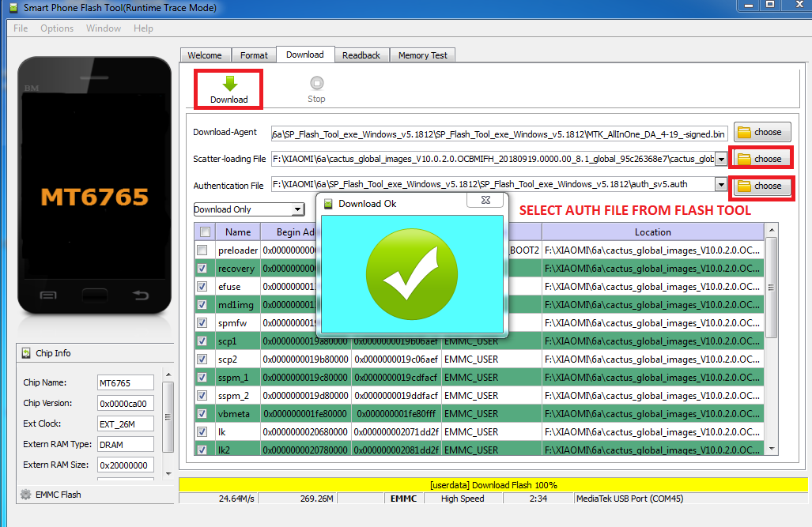Image resolution: width=812 pixels, height=527 pixels.
Task: Open the Memory Test tab
Action: coord(422,55)
